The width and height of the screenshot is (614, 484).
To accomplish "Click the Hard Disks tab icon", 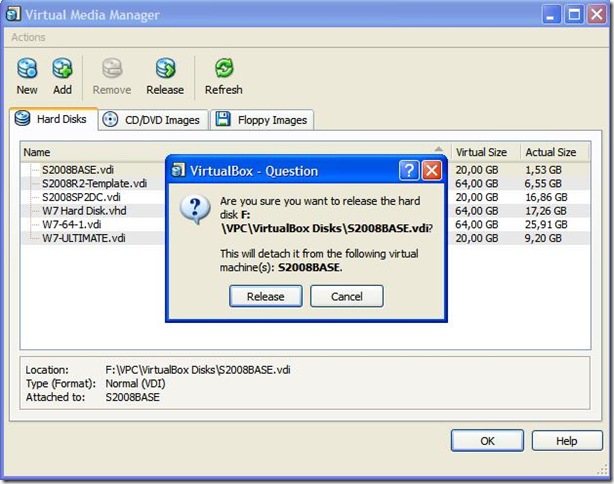I will click(22, 118).
